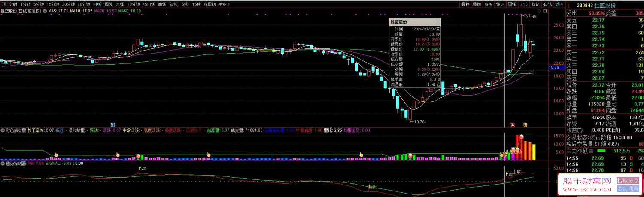Screen dimensions: 644x197
Task: Select the 5分钟 period
Action: 39,4
